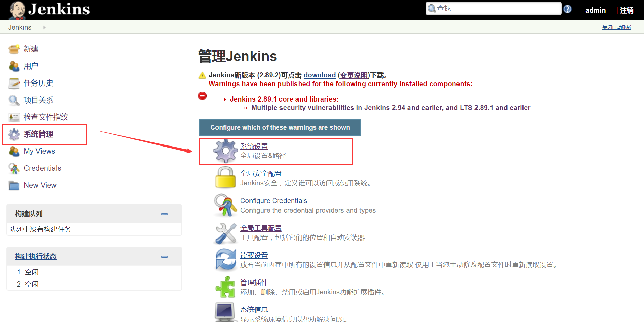Open the search help question icon
The width and height of the screenshot is (644, 322).
pos(567,9)
